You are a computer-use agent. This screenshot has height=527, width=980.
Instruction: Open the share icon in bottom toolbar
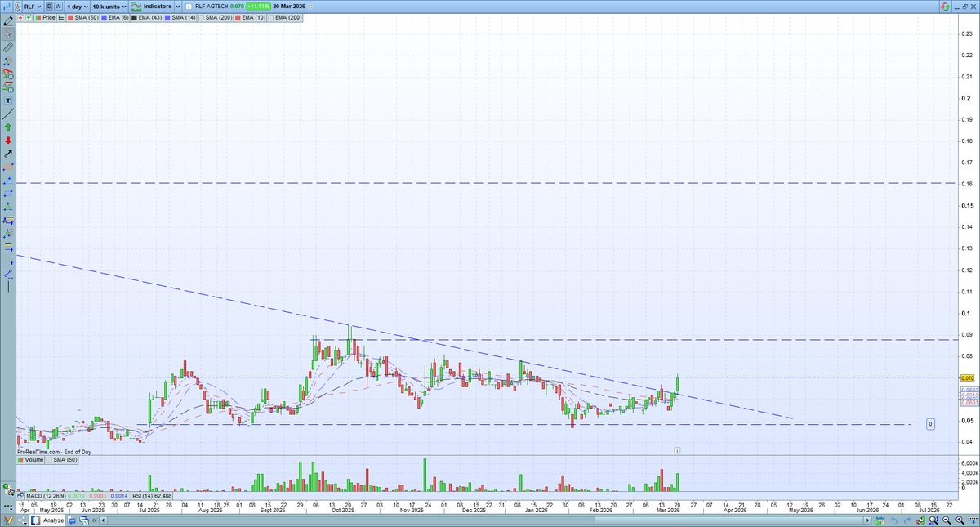(x=22, y=520)
